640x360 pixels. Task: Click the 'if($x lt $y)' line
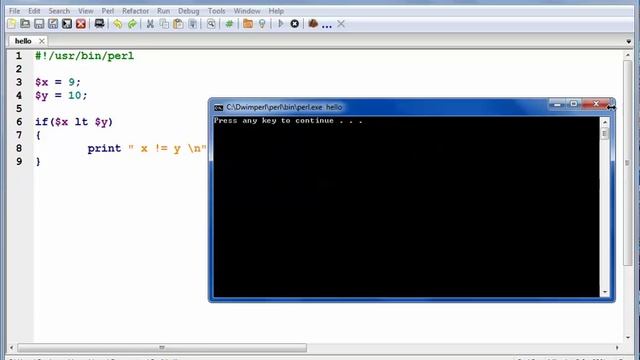[x=74, y=122]
